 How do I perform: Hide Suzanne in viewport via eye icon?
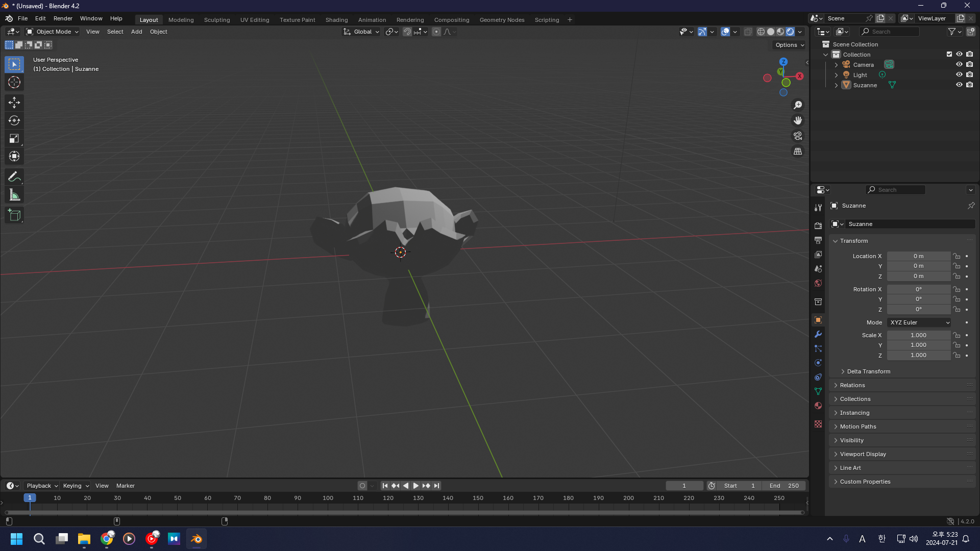click(x=959, y=85)
